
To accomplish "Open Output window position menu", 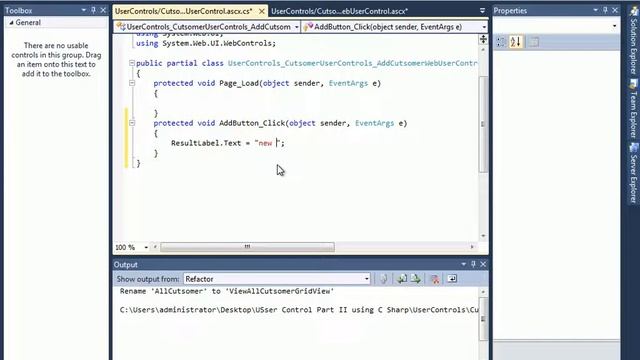I will click(x=463, y=264).
